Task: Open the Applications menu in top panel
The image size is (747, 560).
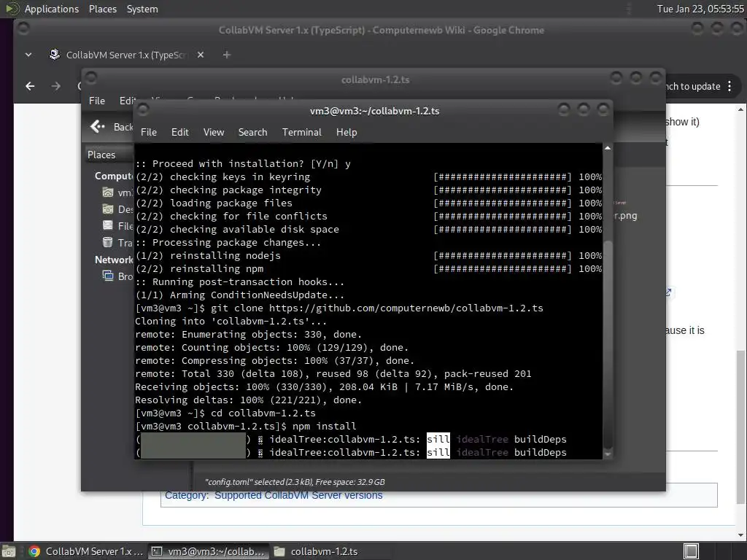Action: (52, 9)
